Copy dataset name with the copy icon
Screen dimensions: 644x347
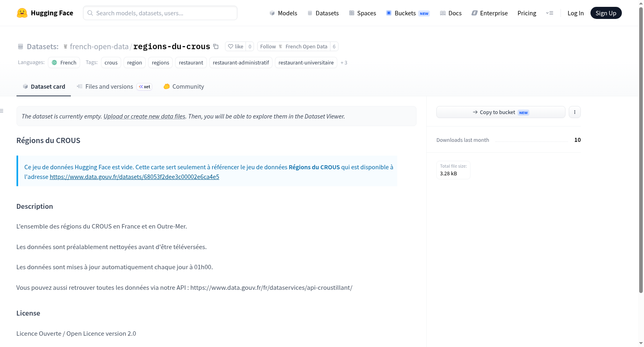pyautogui.click(x=216, y=46)
